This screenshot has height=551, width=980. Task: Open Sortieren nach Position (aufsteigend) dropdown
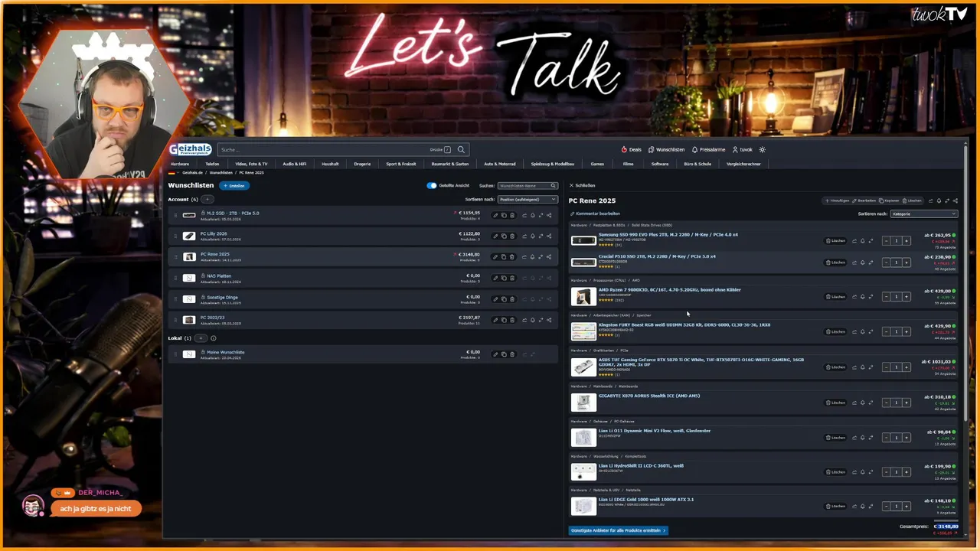click(528, 200)
